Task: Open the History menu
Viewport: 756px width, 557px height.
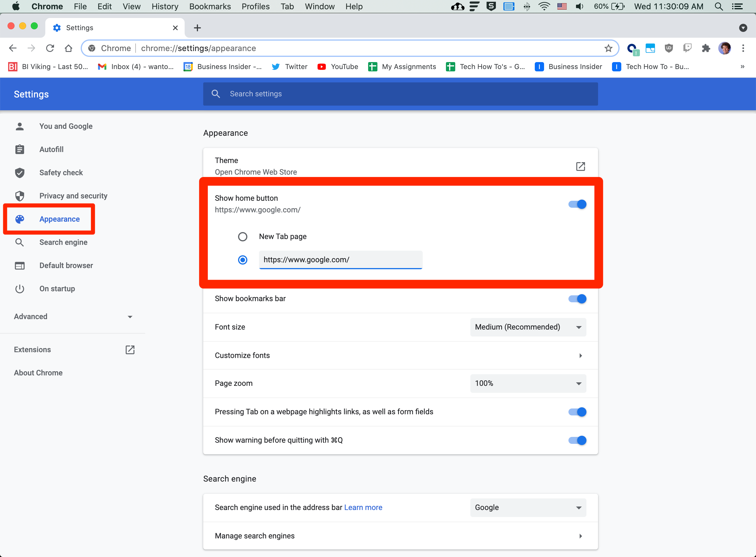Action: point(165,6)
